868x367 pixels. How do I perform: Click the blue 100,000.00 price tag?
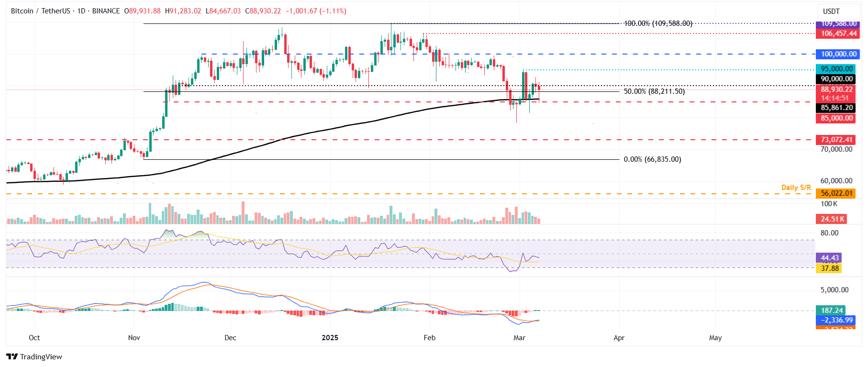coord(837,54)
